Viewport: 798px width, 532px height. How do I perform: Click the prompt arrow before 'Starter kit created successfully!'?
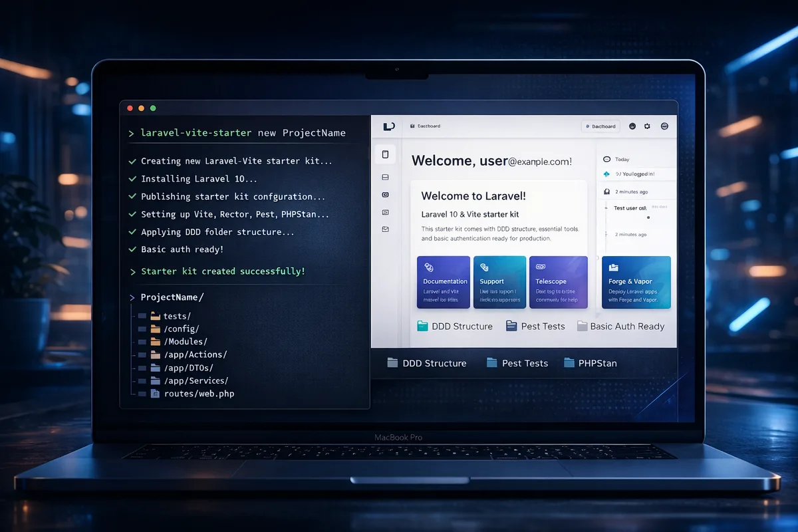(132, 271)
